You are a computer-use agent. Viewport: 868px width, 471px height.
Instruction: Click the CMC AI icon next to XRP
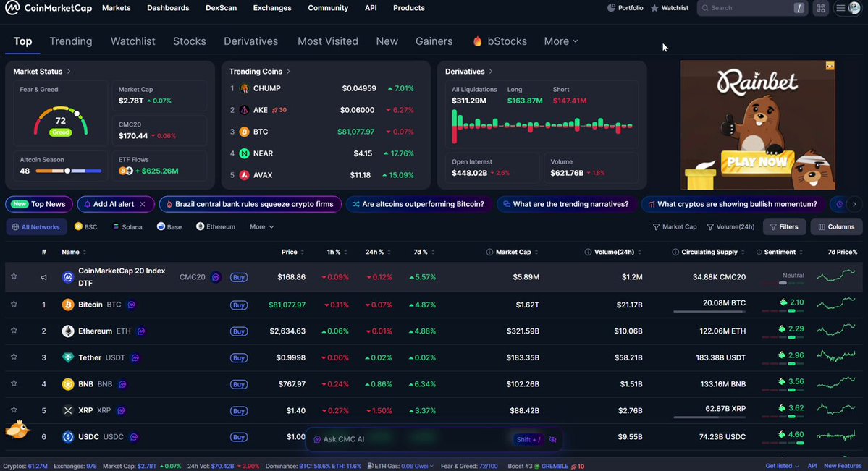pos(121,411)
